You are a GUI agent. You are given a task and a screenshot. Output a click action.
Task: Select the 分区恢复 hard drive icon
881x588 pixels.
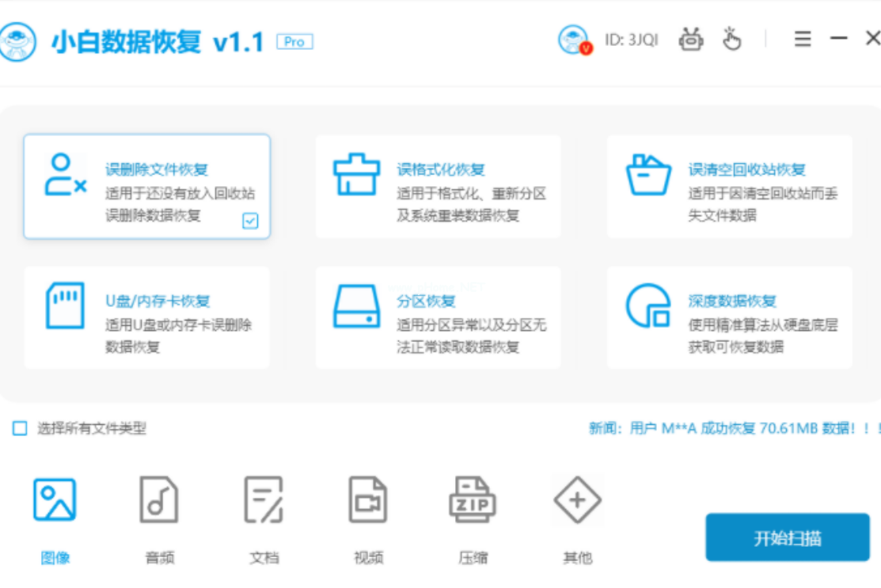click(x=356, y=306)
